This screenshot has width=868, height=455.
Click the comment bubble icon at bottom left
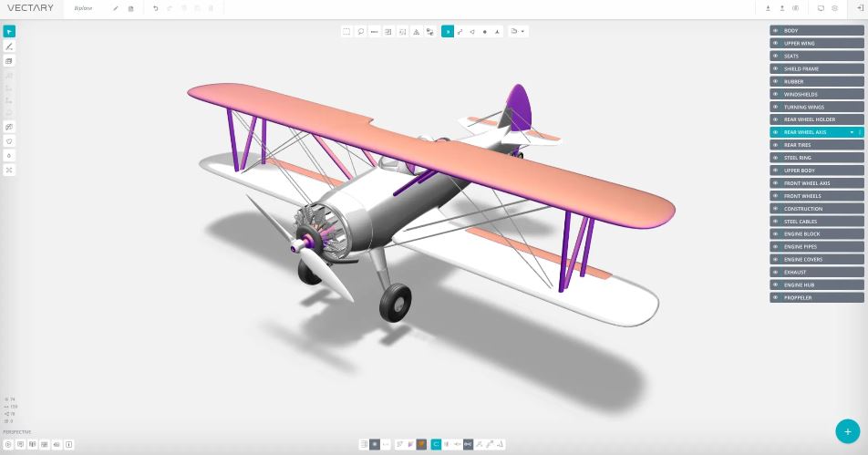click(x=20, y=444)
